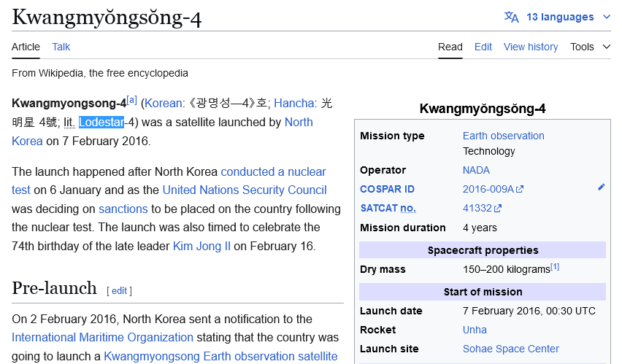Open the View history tab
The image size is (622, 364).
531,47
